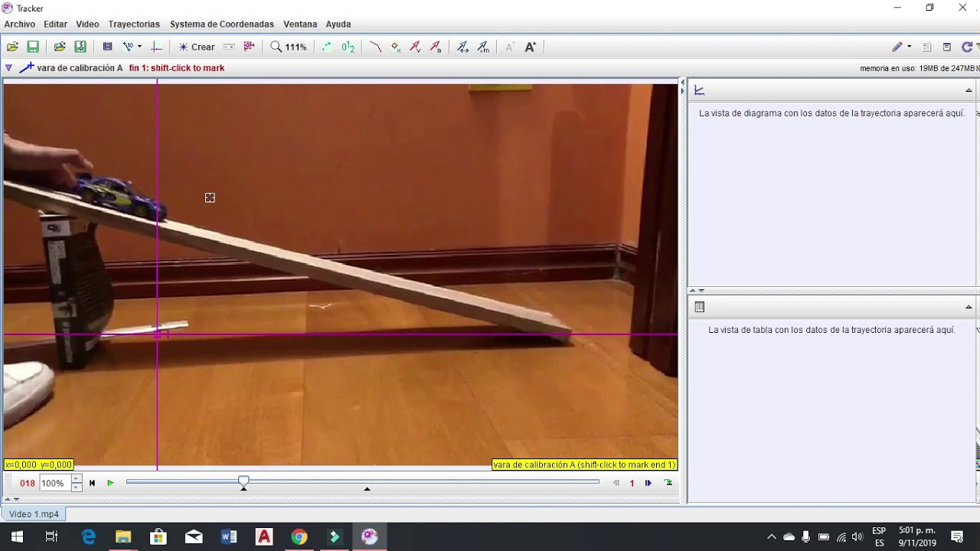Click the refresh circular arrow icon
This screenshot has height=551, width=980.
tap(967, 47)
